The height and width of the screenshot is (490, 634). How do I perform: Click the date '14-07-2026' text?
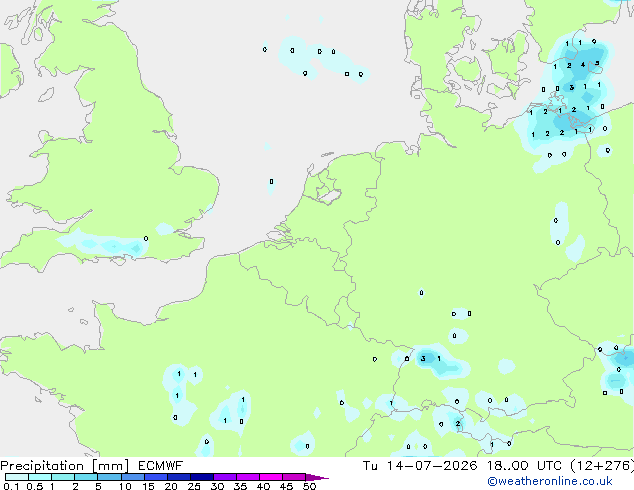coord(432,466)
